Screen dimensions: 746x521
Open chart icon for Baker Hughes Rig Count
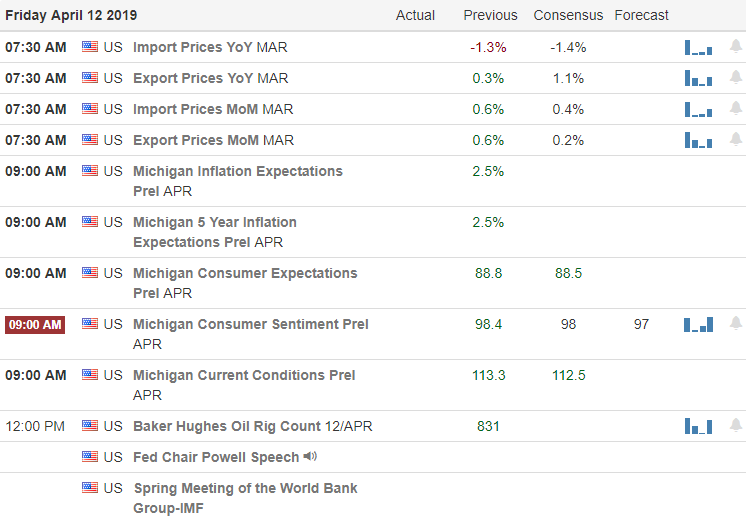(698, 426)
